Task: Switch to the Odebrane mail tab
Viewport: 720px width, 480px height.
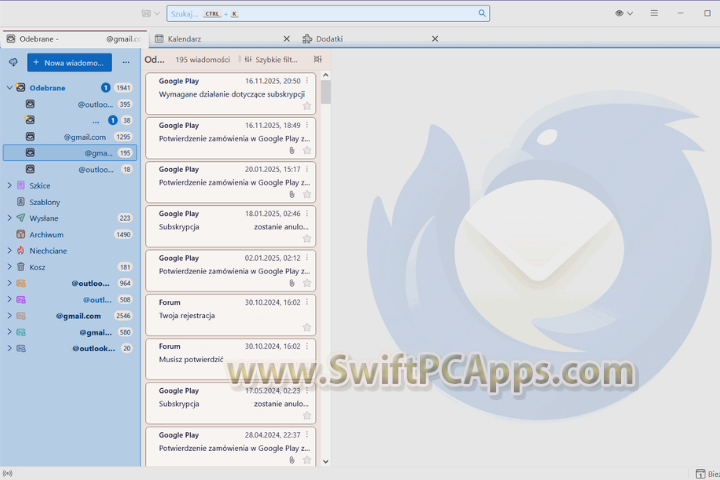Action: click(x=74, y=39)
